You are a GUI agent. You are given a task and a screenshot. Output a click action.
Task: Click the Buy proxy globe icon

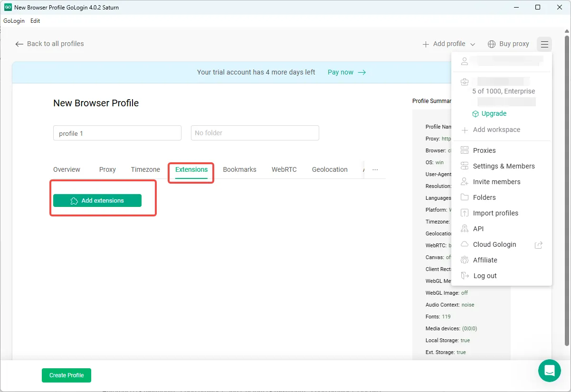click(x=492, y=44)
